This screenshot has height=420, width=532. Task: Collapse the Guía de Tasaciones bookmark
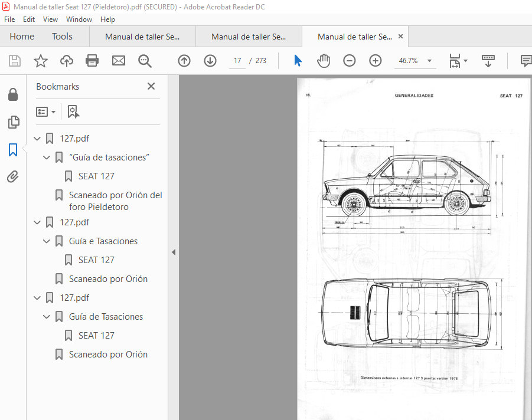[47, 317]
